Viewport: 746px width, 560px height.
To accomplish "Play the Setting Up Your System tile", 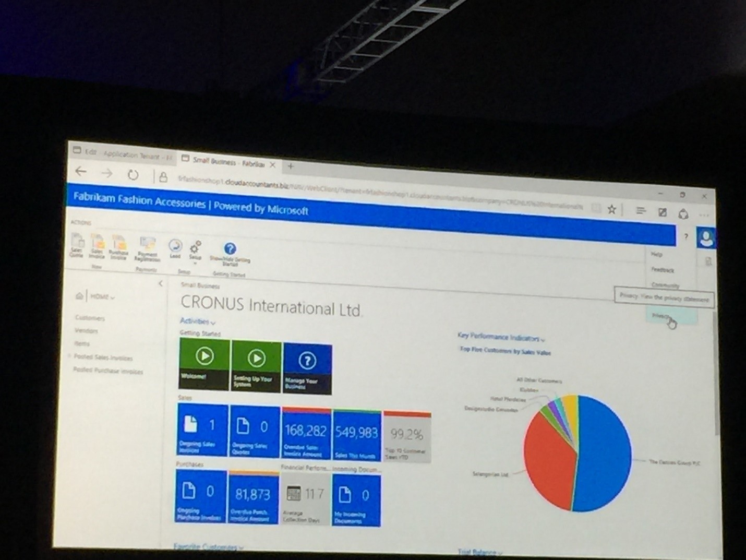I will click(256, 366).
